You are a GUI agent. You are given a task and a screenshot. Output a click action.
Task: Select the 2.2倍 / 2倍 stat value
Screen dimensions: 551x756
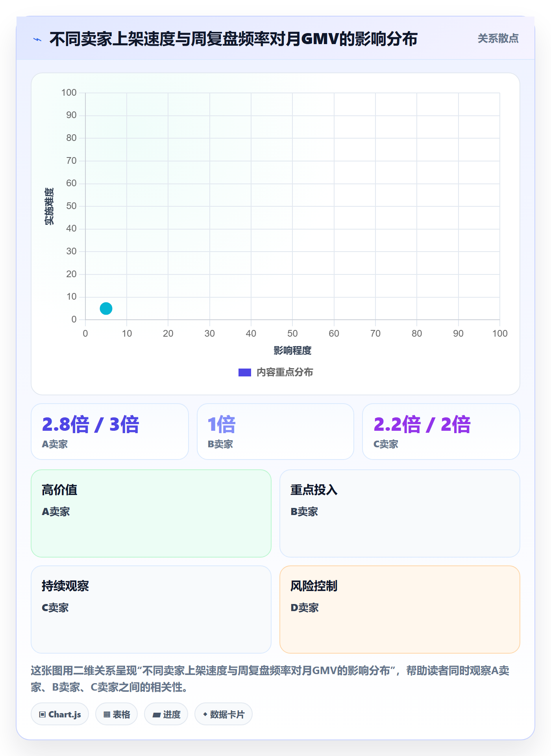(x=422, y=424)
